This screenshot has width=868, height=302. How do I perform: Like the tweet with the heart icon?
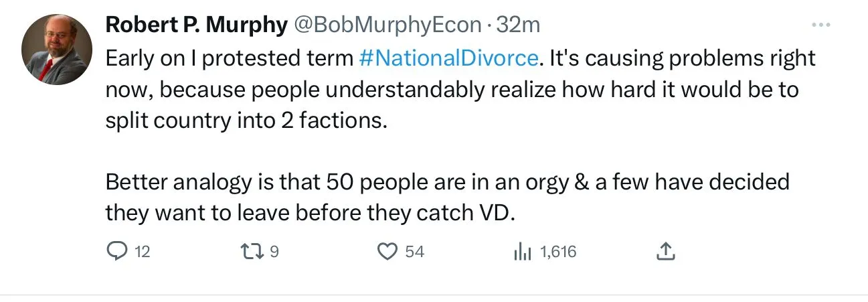pos(387,251)
